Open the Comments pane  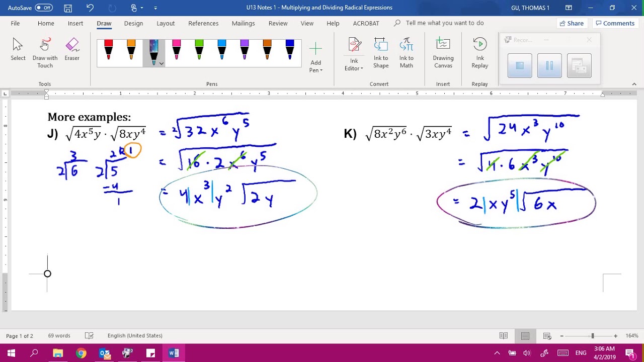pyautogui.click(x=614, y=23)
